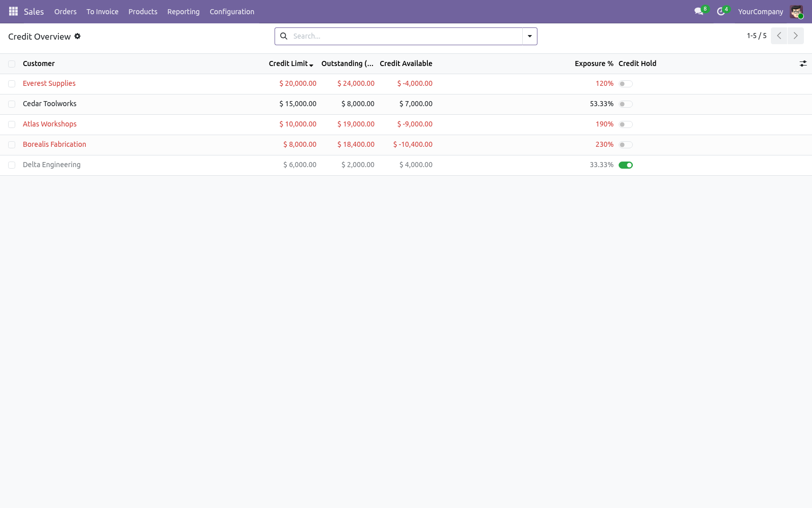
Task: Open the gear actions icon beside Credit Overview
Action: tap(78, 36)
